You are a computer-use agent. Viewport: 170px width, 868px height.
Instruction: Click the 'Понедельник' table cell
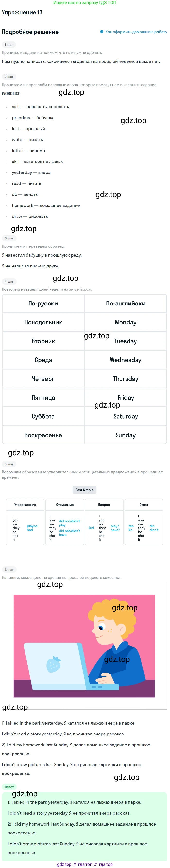click(x=43, y=322)
